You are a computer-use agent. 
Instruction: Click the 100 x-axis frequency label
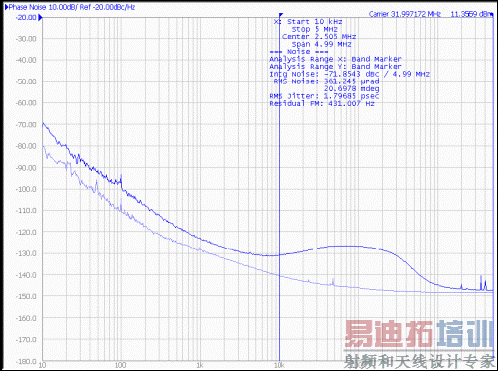(x=120, y=365)
